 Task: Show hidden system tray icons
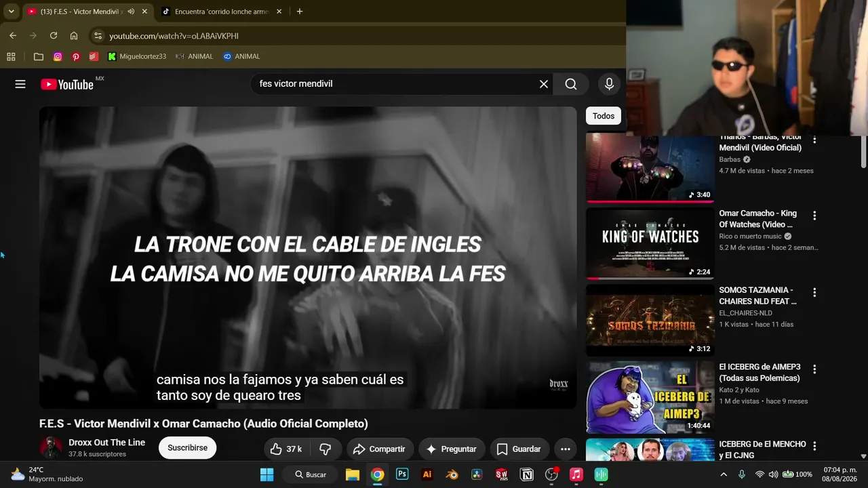(x=724, y=474)
